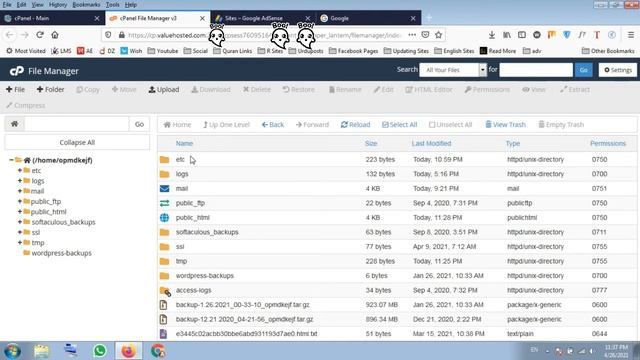640x360 pixels.
Task: Click the etc folder icon in file list
Action: 164,160
